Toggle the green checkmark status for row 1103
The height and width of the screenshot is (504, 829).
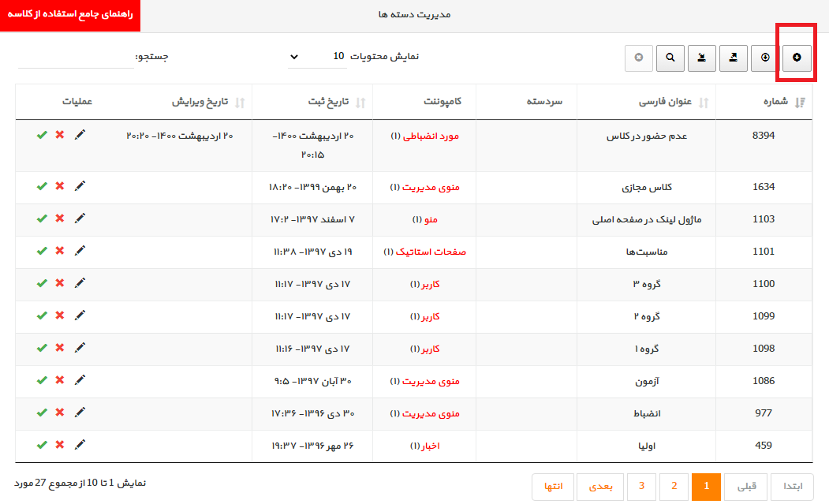(x=42, y=218)
